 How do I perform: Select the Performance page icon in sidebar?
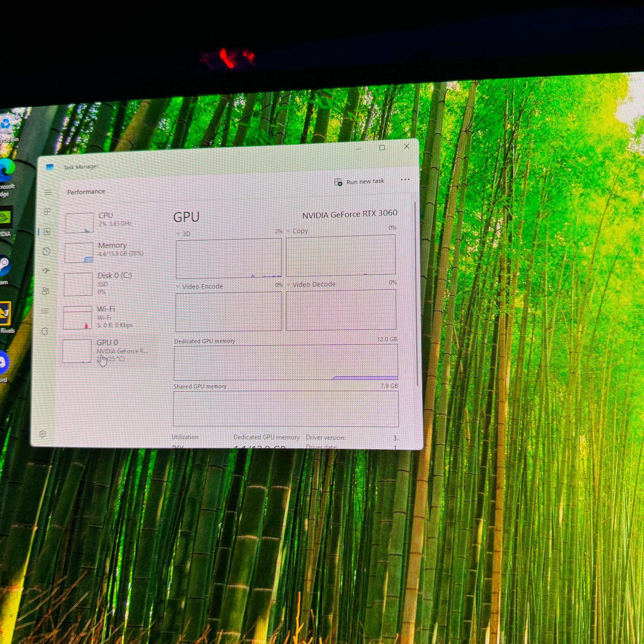47,231
